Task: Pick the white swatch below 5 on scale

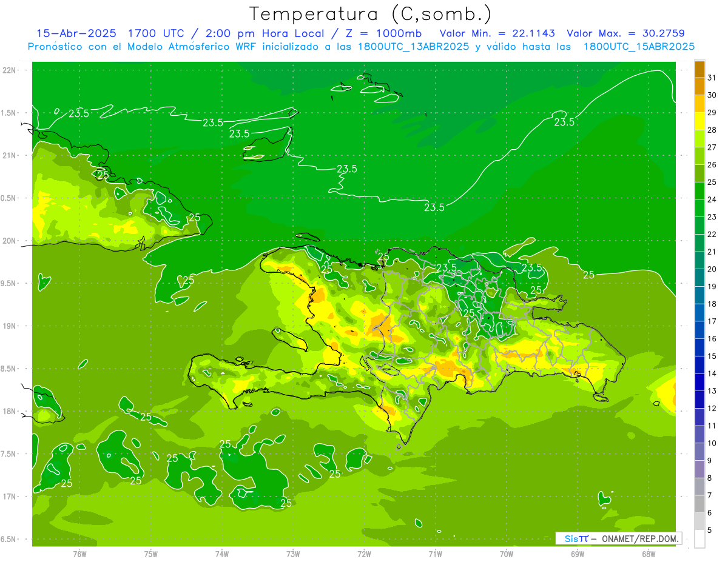Action: coord(699,539)
